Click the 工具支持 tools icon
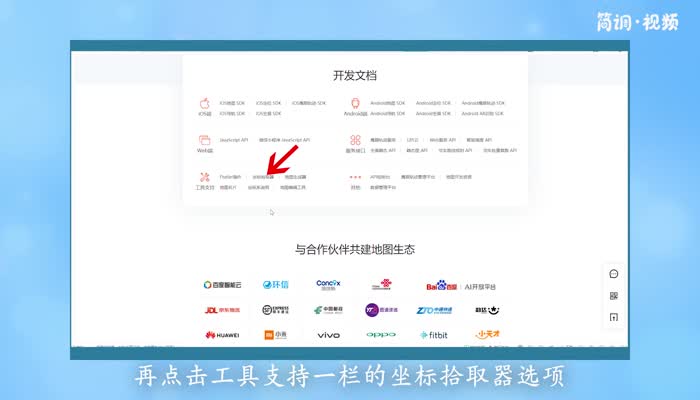The width and height of the screenshot is (700, 400). click(204, 178)
